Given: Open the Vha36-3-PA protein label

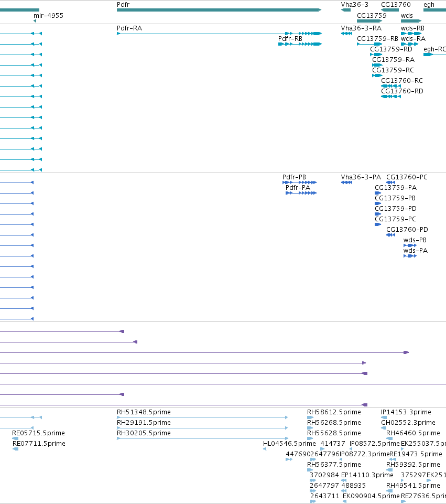Looking at the screenshot, I should (361, 177).
